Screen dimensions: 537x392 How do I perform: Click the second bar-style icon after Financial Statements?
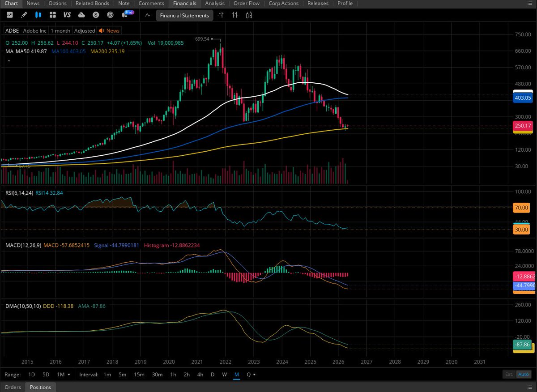pos(235,15)
